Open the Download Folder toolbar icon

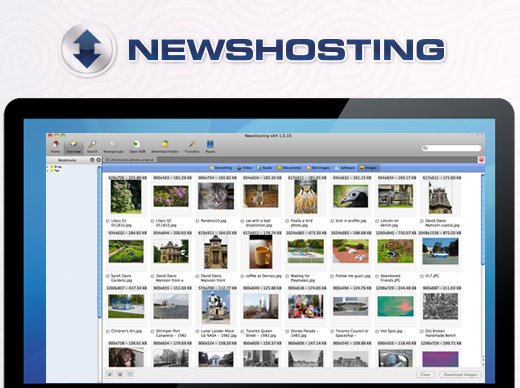point(165,146)
